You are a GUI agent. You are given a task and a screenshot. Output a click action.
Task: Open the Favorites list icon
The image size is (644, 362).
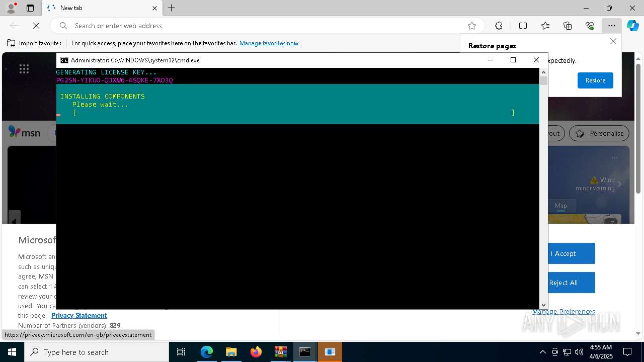tap(545, 26)
